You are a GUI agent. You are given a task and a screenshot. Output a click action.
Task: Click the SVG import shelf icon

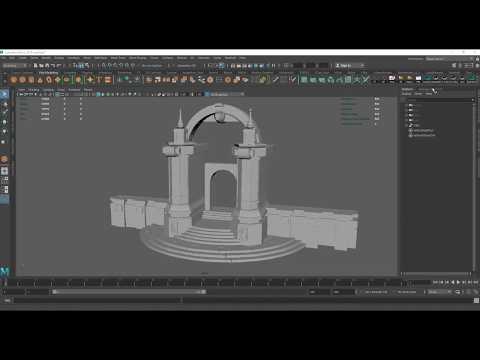(108, 80)
